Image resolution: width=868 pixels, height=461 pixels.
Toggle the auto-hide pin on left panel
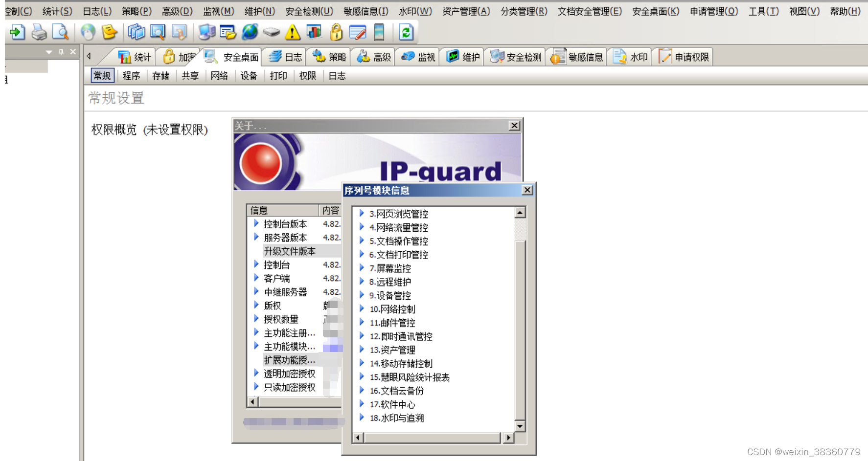click(61, 52)
